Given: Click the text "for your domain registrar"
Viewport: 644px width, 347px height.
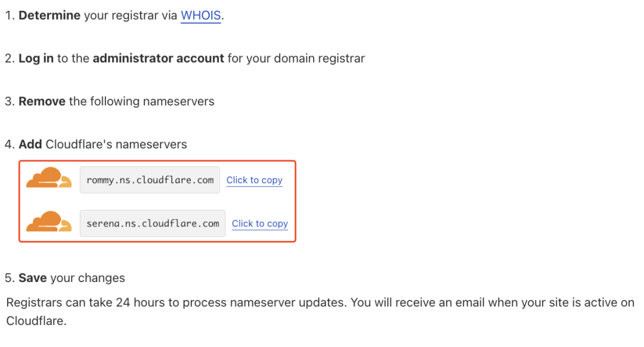Looking at the screenshot, I should click(x=296, y=58).
